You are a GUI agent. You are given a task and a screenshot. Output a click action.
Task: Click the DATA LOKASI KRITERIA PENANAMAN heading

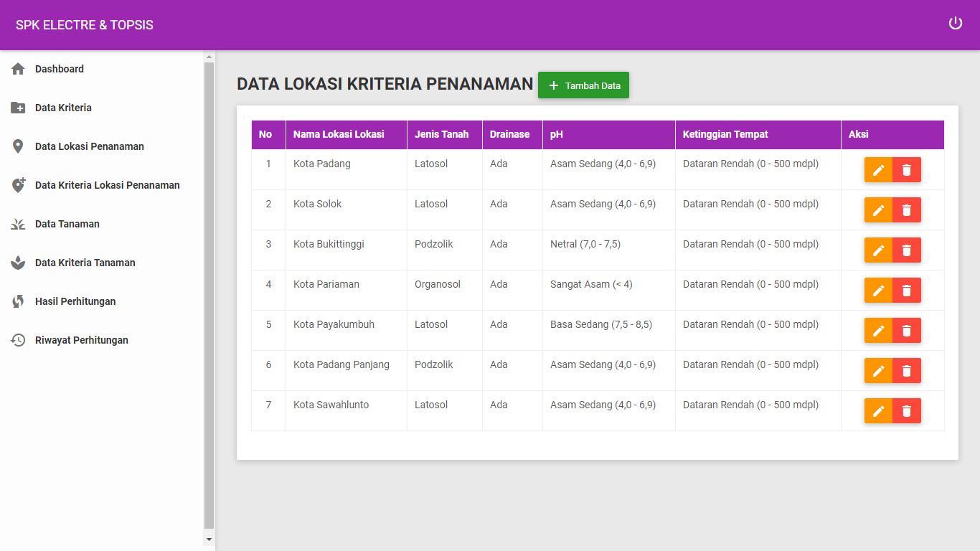click(x=385, y=84)
